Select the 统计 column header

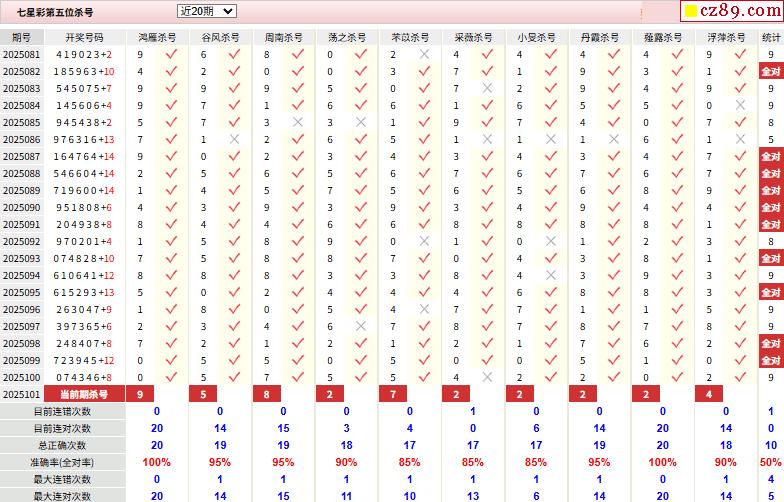(771, 38)
